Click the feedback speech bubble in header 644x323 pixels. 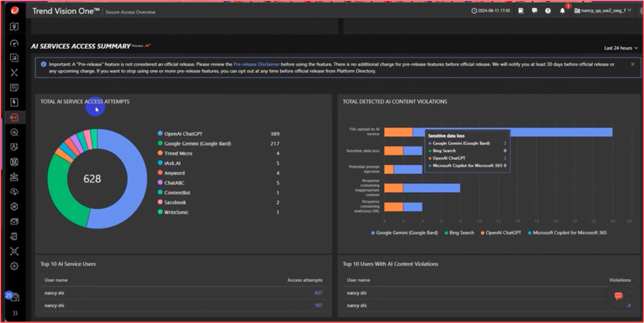tap(535, 11)
